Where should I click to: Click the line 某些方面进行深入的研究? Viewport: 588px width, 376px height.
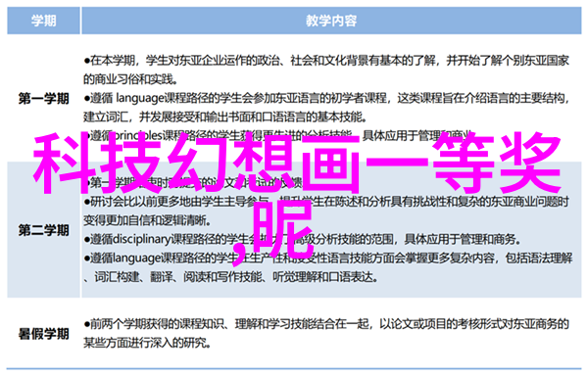click(147, 343)
